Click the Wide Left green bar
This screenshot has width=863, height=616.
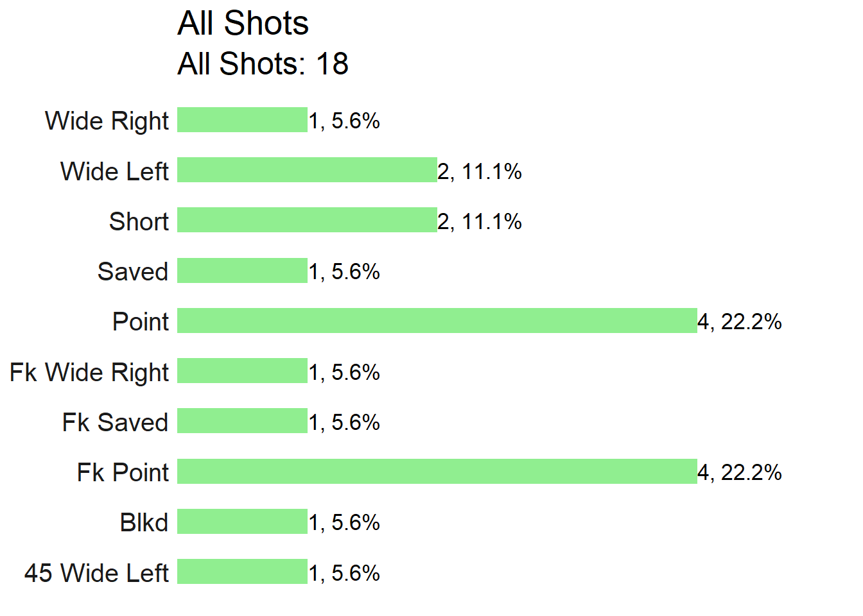click(x=307, y=170)
